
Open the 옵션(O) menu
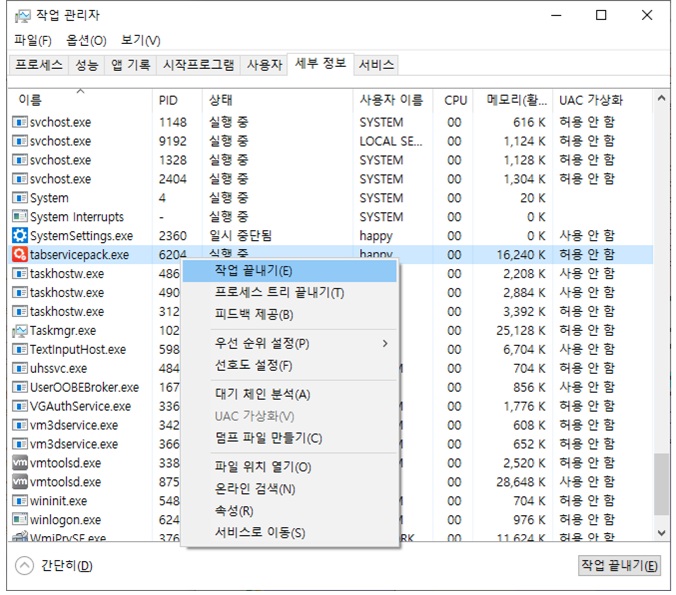tap(86, 40)
